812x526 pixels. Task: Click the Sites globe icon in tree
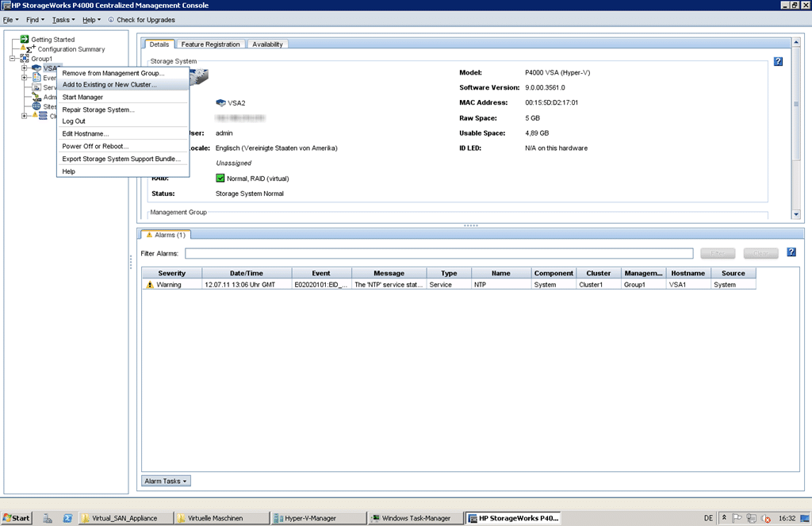point(36,106)
